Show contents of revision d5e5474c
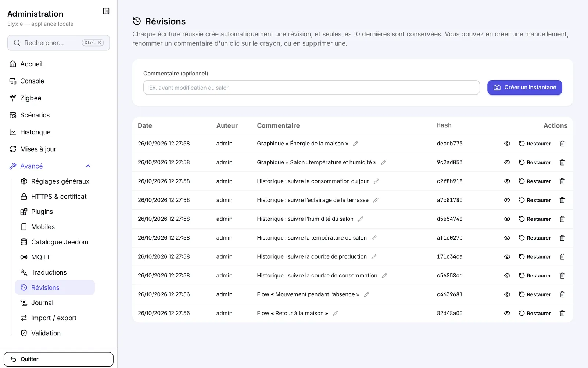The width and height of the screenshot is (588, 368). (507, 219)
